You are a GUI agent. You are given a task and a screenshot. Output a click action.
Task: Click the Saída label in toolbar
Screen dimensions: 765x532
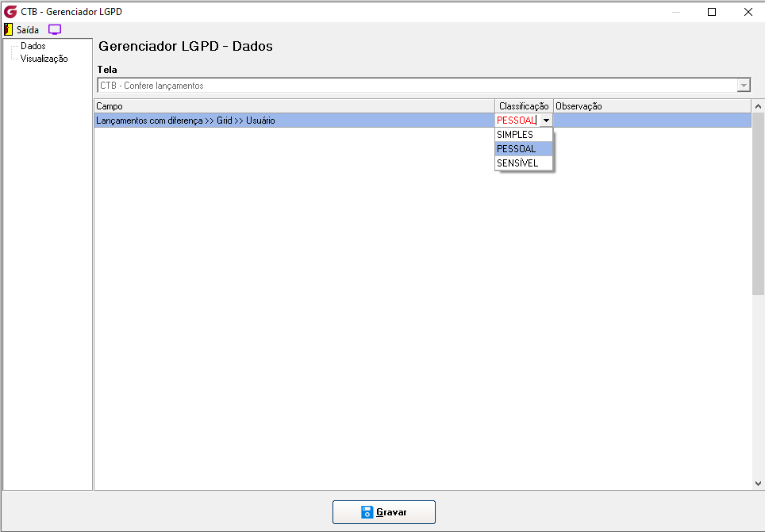tap(28, 30)
